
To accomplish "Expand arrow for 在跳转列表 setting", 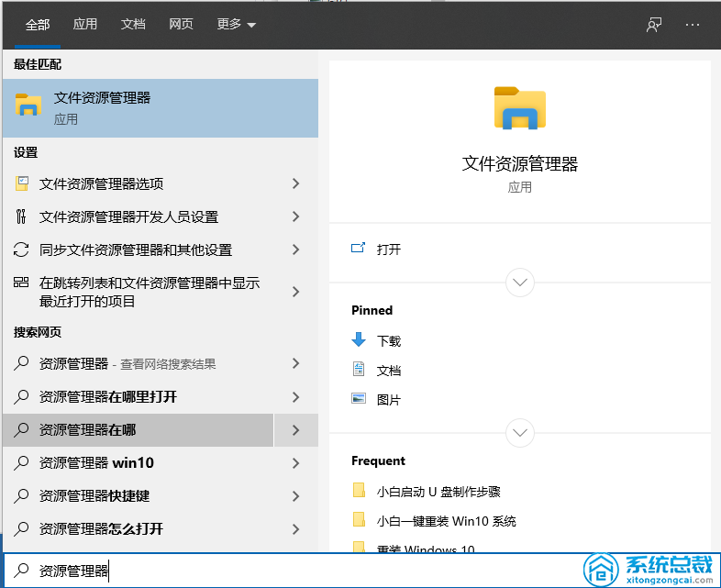I will [x=296, y=292].
